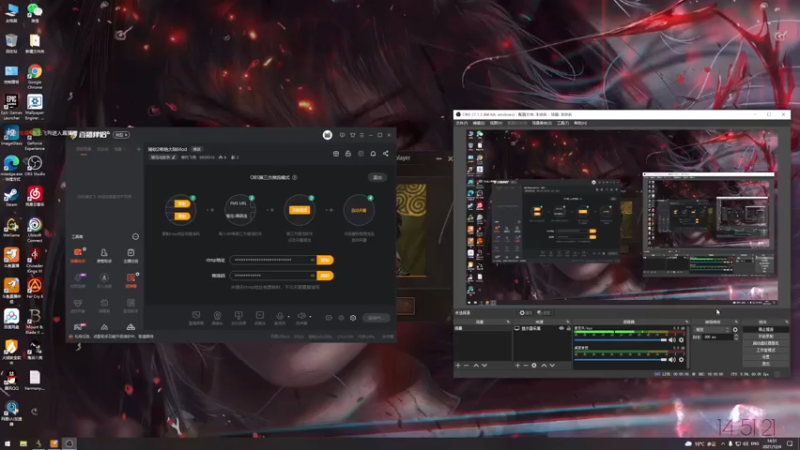Open the View menu in OBS
Screen dimensions: 800x450
(x=496, y=123)
